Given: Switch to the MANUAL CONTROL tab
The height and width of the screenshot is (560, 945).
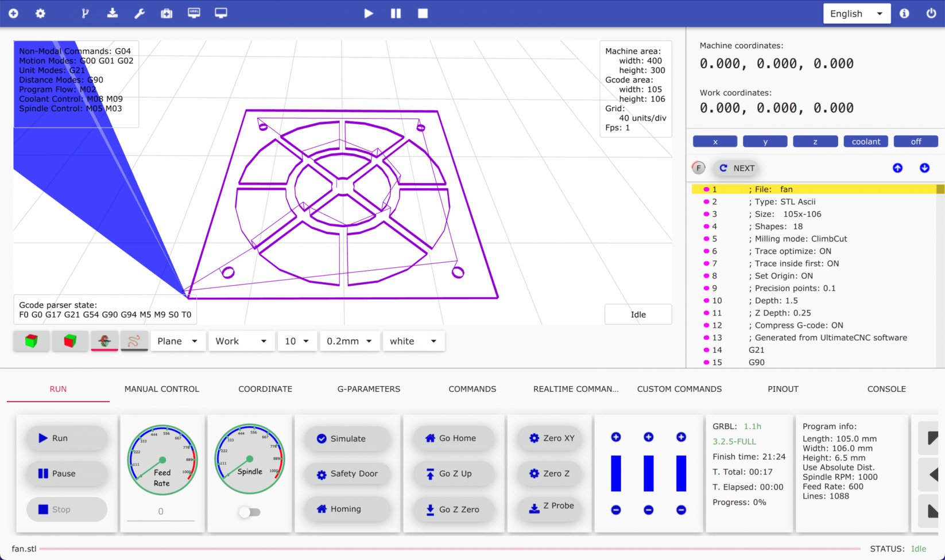Looking at the screenshot, I should (162, 389).
